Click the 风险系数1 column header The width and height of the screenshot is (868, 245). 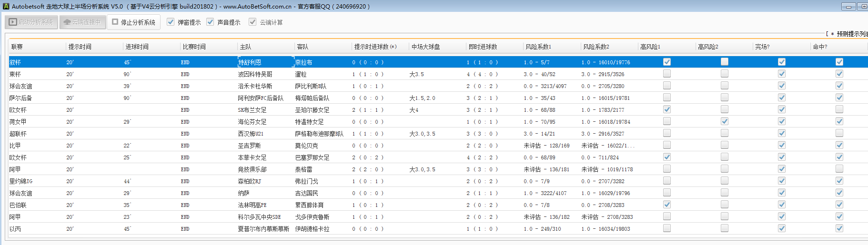(x=538, y=47)
